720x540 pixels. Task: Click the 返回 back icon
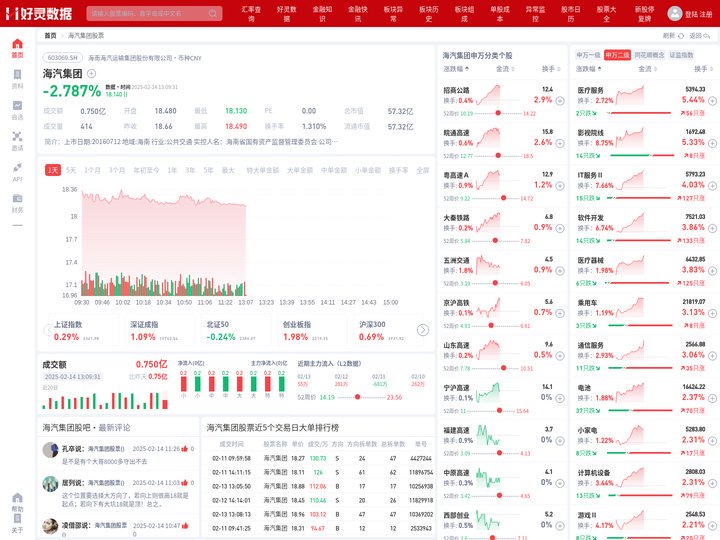pyautogui.click(x=706, y=35)
